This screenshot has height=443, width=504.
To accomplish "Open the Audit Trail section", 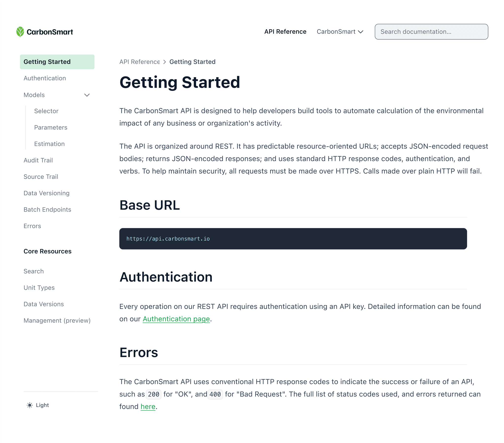I will (38, 160).
